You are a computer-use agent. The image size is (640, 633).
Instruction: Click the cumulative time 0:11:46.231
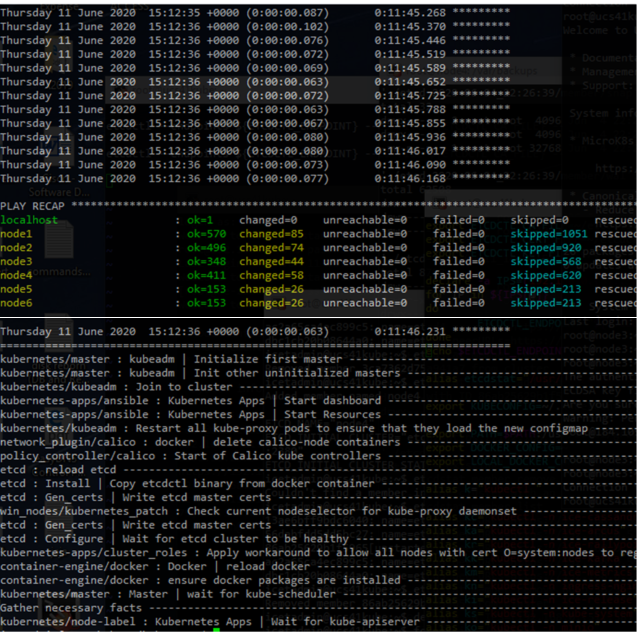tap(410, 331)
